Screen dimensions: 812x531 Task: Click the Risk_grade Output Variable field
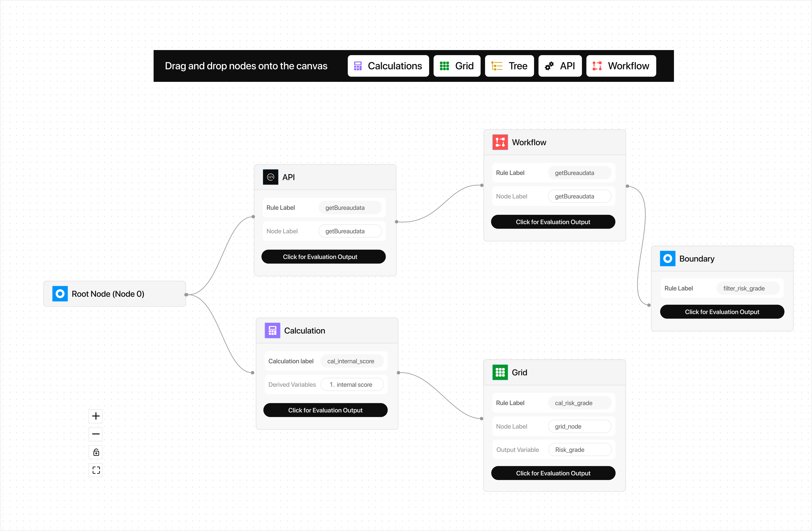[x=580, y=450]
